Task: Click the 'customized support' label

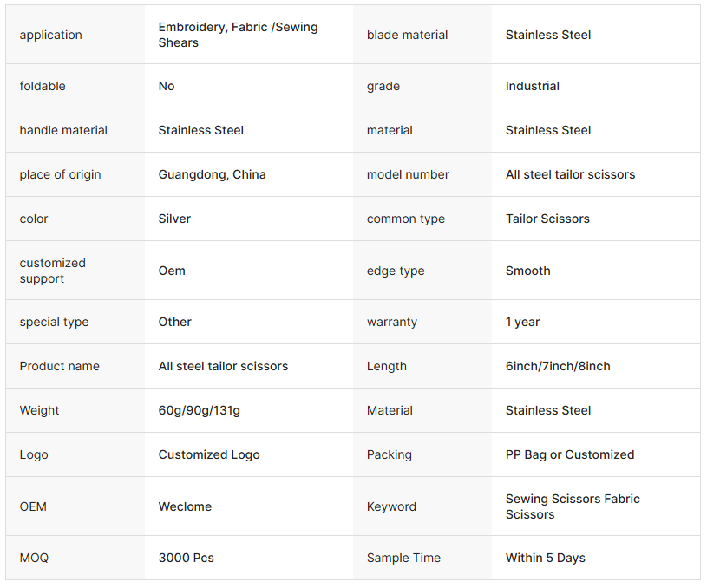Action: click(52, 271)
